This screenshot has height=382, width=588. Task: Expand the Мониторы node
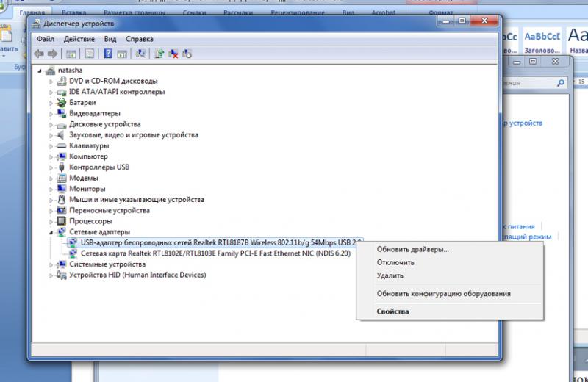click(x=51, y=190)
